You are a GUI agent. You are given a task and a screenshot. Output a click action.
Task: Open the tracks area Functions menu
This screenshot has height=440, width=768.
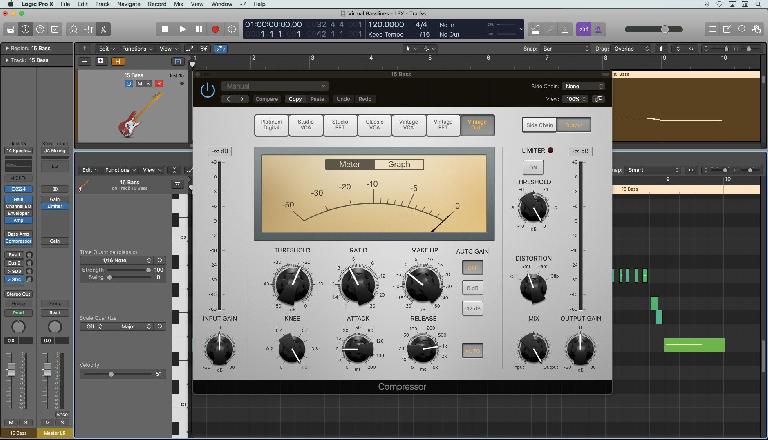coord(136,49)
